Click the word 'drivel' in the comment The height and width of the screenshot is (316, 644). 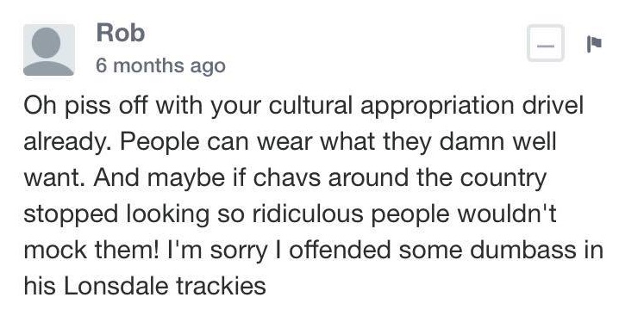[x=553, y=105]
